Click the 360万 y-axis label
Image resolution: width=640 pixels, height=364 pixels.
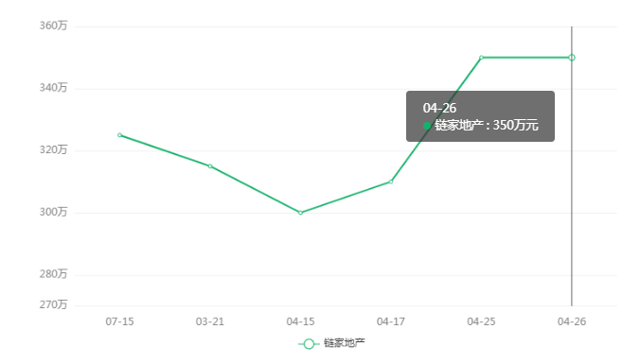point(53,26)
